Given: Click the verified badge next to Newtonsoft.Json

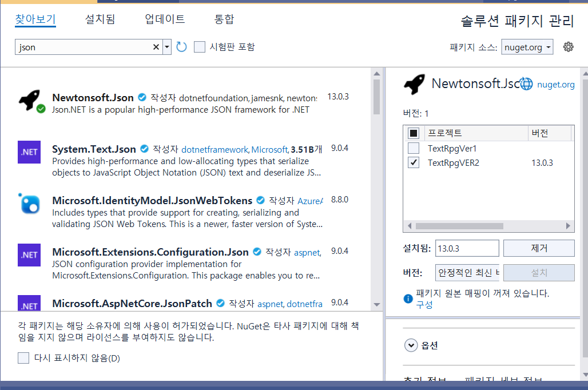Looking at the screenshot, I should click(142, 97).
